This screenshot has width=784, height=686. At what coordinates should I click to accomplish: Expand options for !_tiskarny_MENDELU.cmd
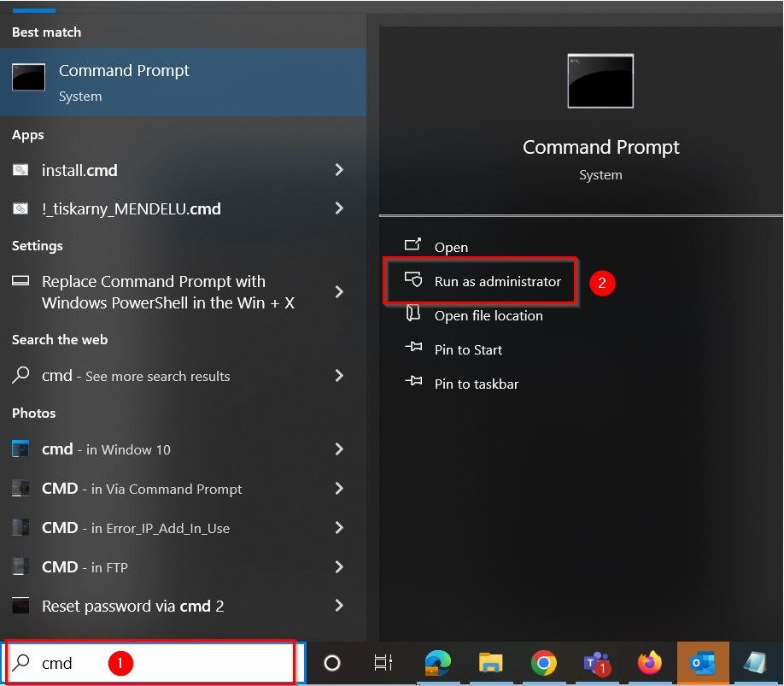click(339, 208)
